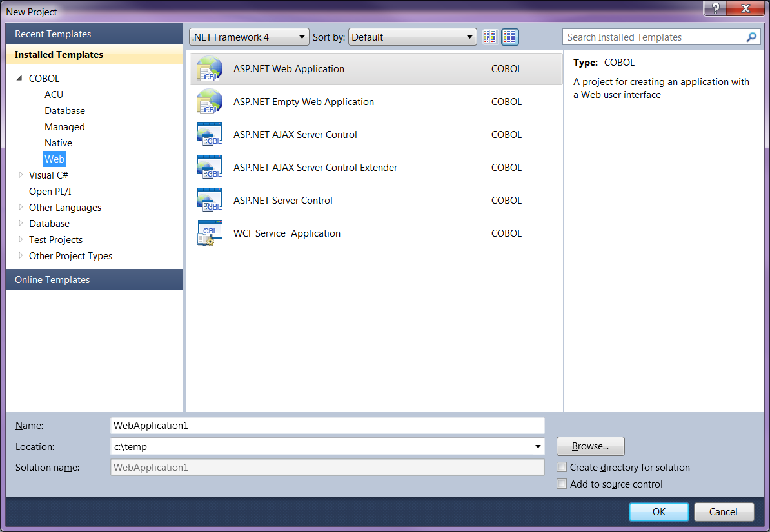This screenshot has height=532, width=770.
Task: Click the ASP.NET AJAX Server Control icon
Action: tap(210, 135)
